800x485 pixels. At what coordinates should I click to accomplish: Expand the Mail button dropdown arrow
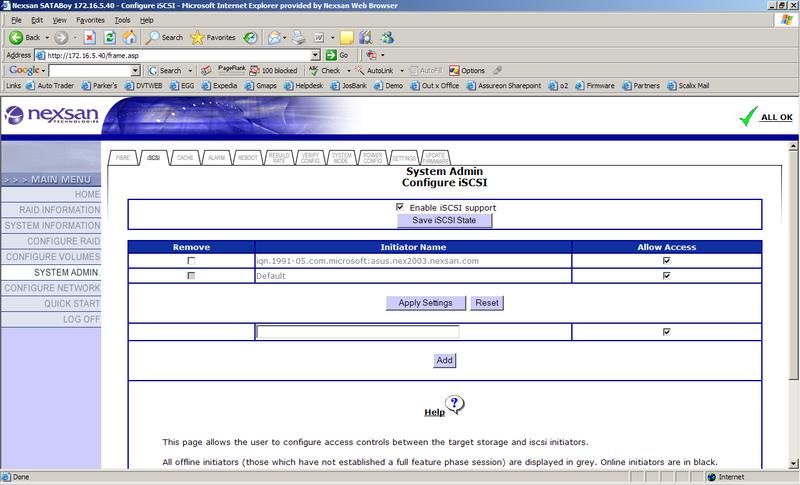point(284,37)
